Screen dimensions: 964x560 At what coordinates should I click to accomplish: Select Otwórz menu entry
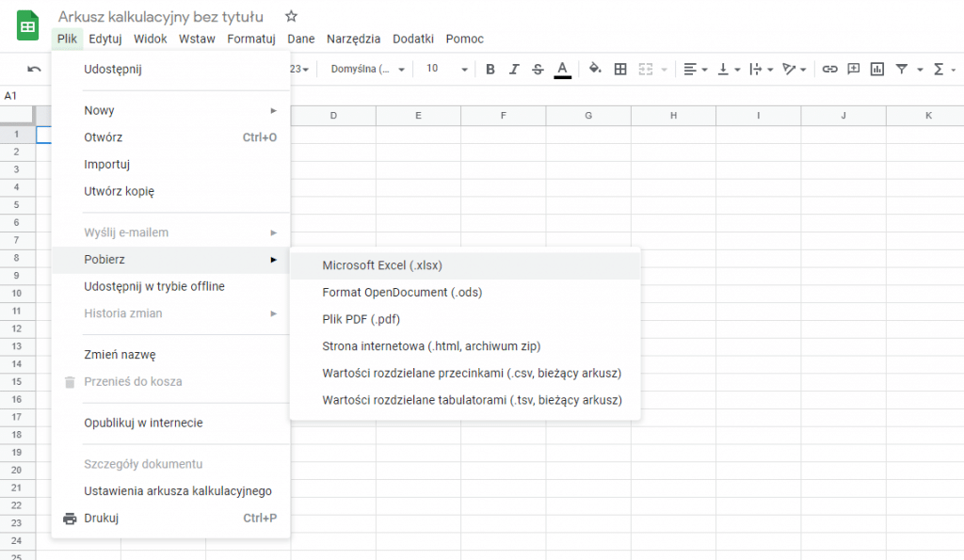tap(171, 137)
